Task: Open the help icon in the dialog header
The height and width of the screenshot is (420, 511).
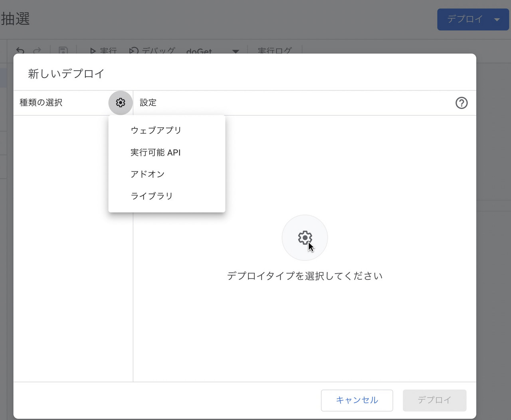Action: point(461,103)
